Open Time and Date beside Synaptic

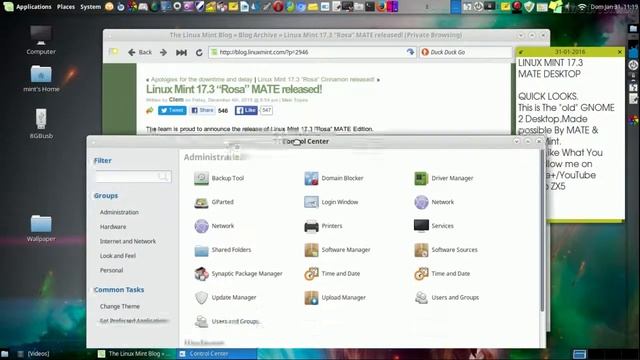[x=332, y=273]
